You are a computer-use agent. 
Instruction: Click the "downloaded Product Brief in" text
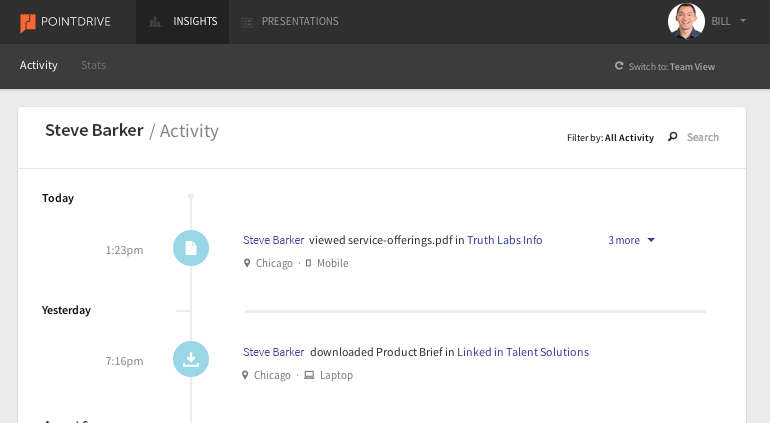coord(382,352)
